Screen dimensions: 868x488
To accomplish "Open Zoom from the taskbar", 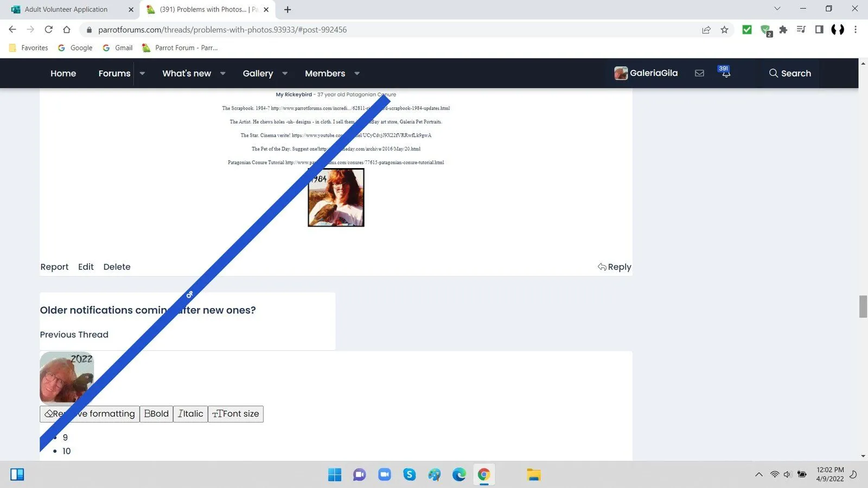I will 384,475.
